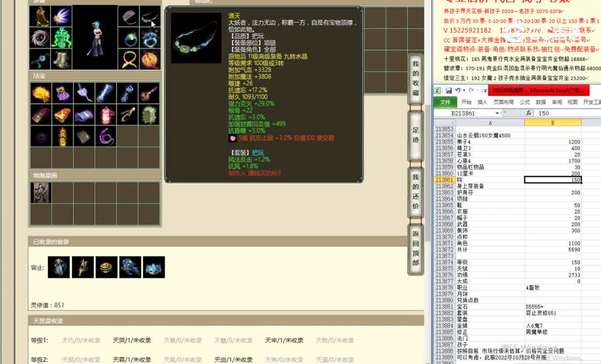Open the 文件 tab in Excel
601x364 pixels.
[x=445, y=102]
